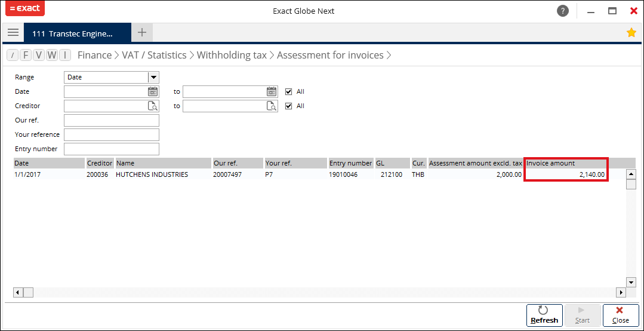Image resolution: width=644 pixels, height=331 pixels.
Task: Expand the Range dropdown
Action: coord(153,77)
